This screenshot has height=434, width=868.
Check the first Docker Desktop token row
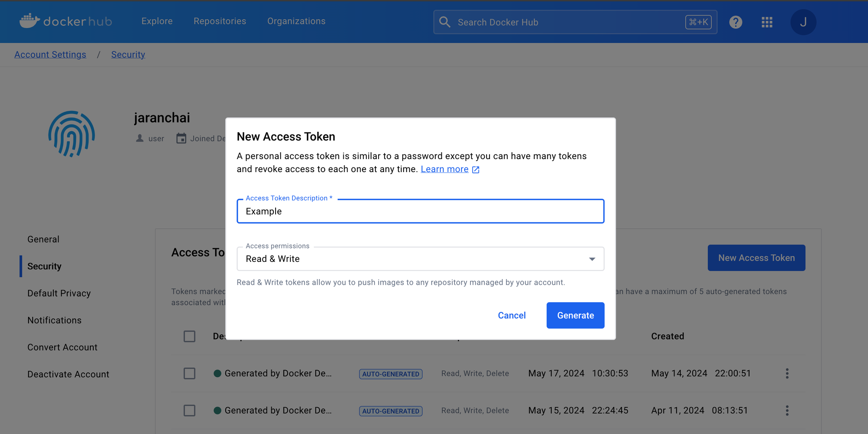tap(189, 373)
